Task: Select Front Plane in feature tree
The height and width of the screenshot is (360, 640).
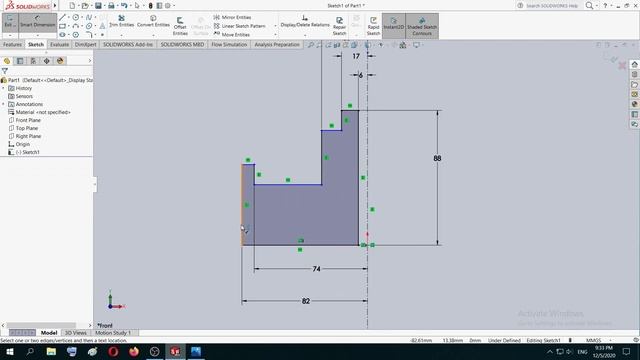Action: (x=28, y=120)
